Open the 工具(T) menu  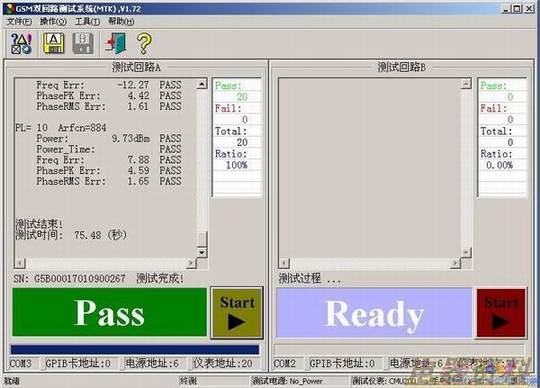(x=87, y=21)
